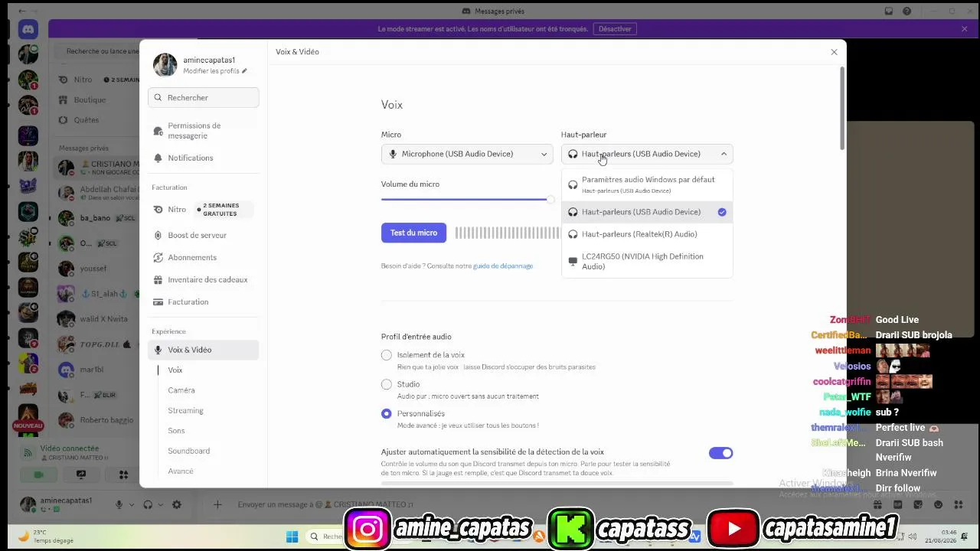Click the Inventaire des cadeaux gift icon
Screen dimensions: 980x551
(x=158, y=279)
